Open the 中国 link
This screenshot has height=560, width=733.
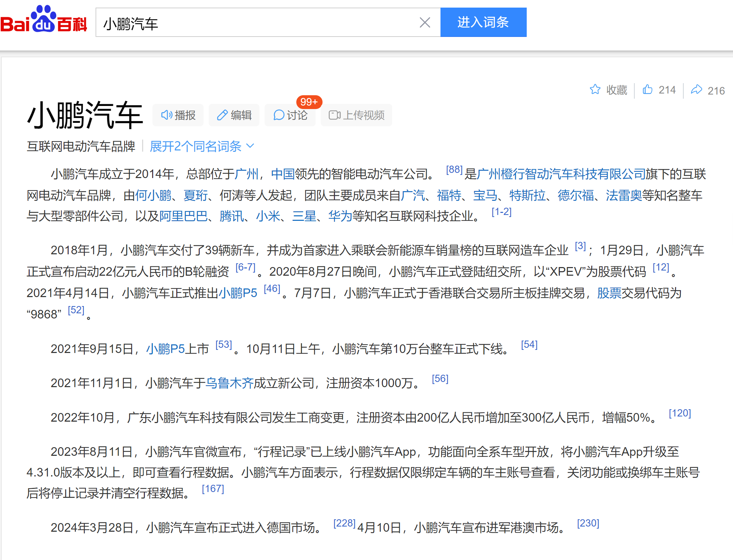[283, 174]
